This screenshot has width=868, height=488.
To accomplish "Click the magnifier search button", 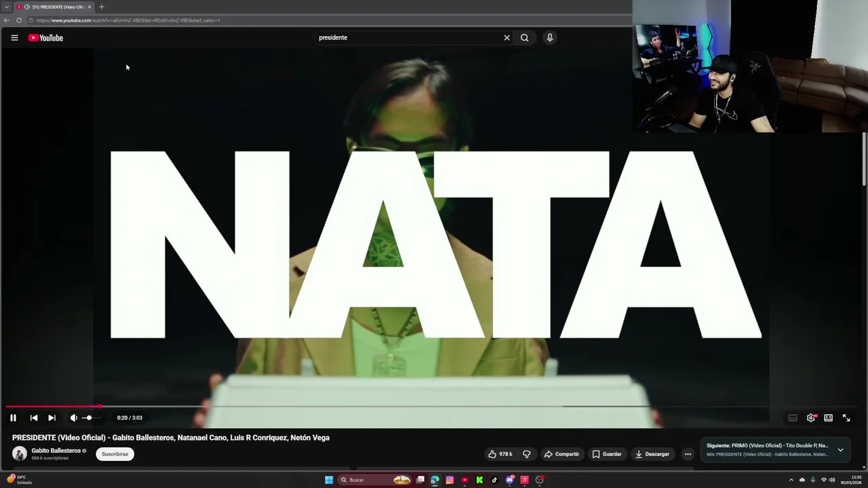I will [x=524, y=38].
